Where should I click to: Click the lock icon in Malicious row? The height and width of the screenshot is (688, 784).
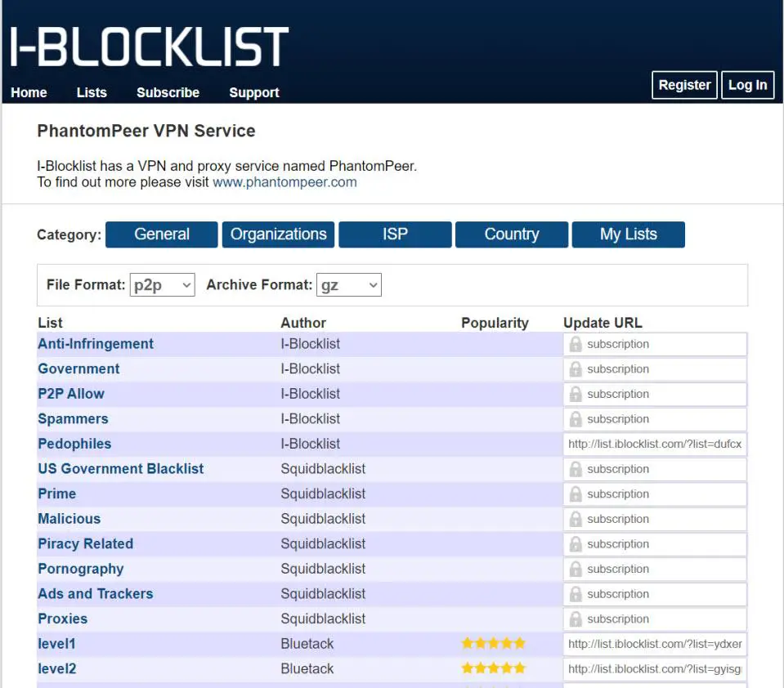click(576, 519)
